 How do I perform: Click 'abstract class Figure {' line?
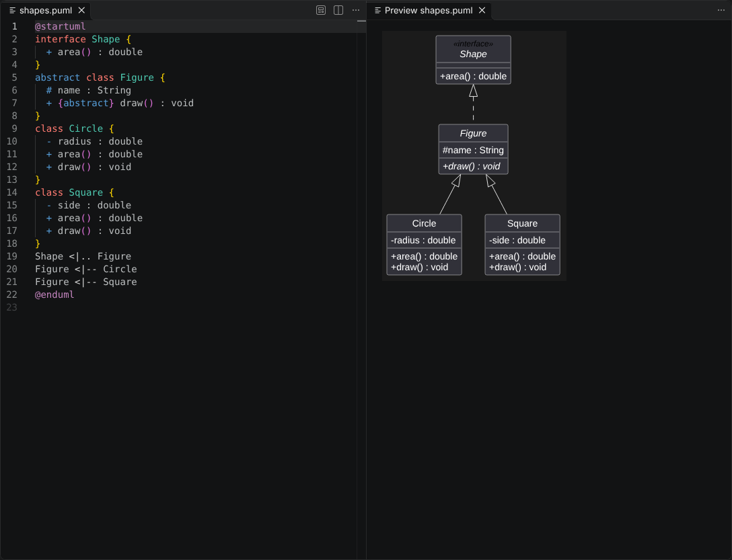point(100,77)
